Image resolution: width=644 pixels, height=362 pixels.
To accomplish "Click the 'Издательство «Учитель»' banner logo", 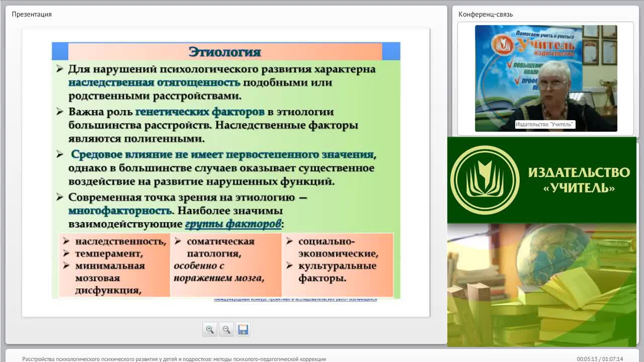I will coord(542,180).
